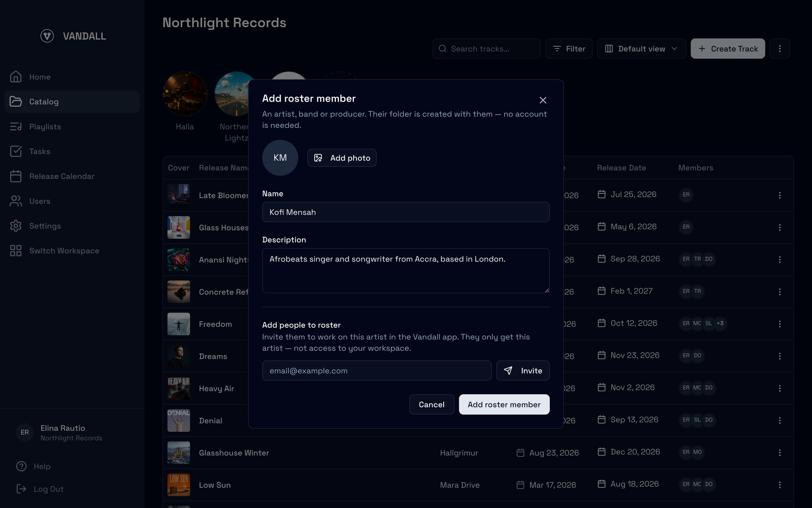812x508 pixels.
Task: Click the Glasshouse Winter cover thumbnail
Action: [x=178, y=453]
